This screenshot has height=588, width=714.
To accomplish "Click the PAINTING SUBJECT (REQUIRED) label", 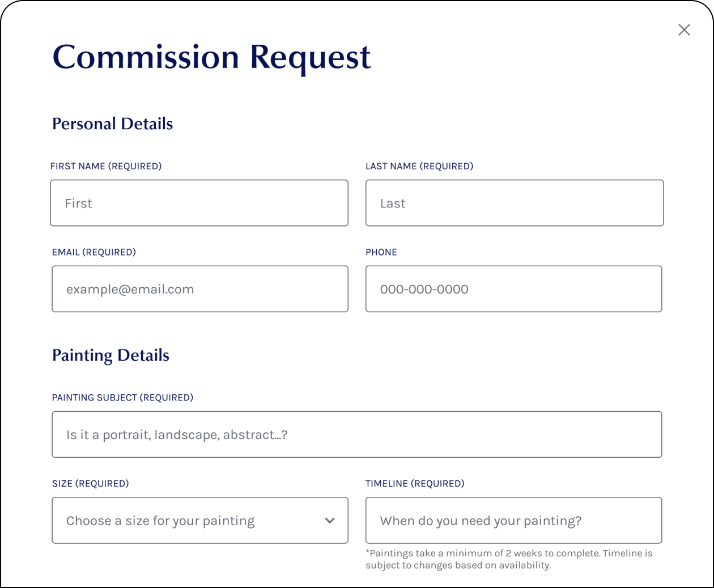I will click(x=122, y=398).
